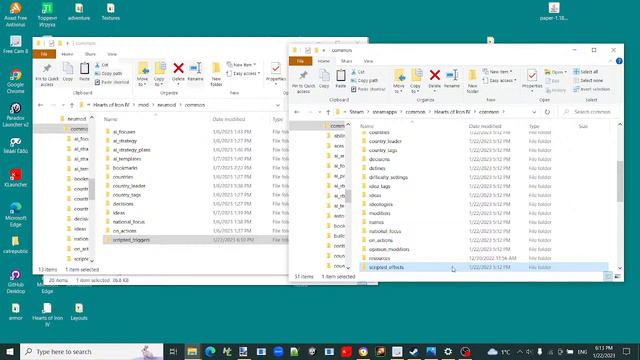Open Properties in neumod window ribbon
Viewport: 640px width, 360px height.
tap(276, 73)
